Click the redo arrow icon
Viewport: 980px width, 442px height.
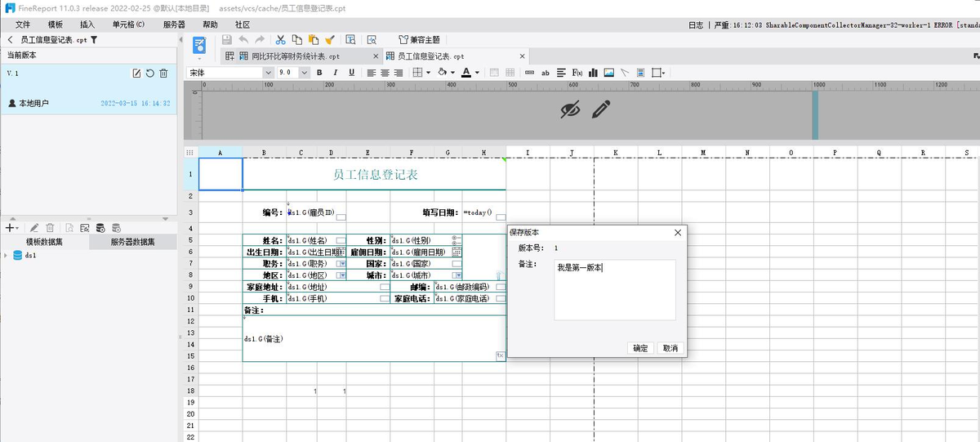click(260, 39)
